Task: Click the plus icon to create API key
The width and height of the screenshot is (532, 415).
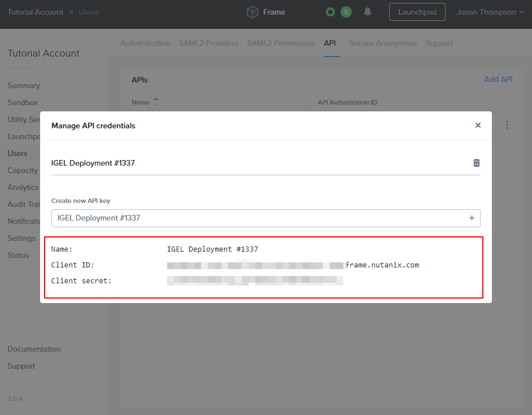Action: pos(472,218)
